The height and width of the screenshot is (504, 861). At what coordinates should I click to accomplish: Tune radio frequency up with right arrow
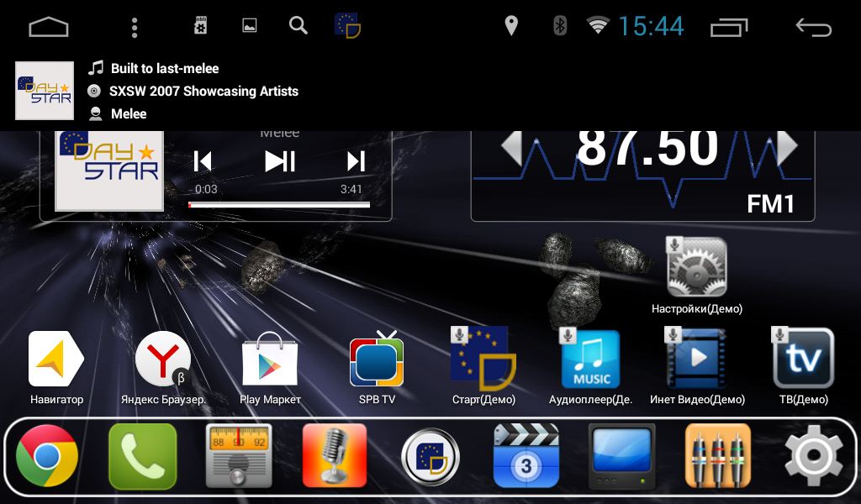click(x=787, y=148)
